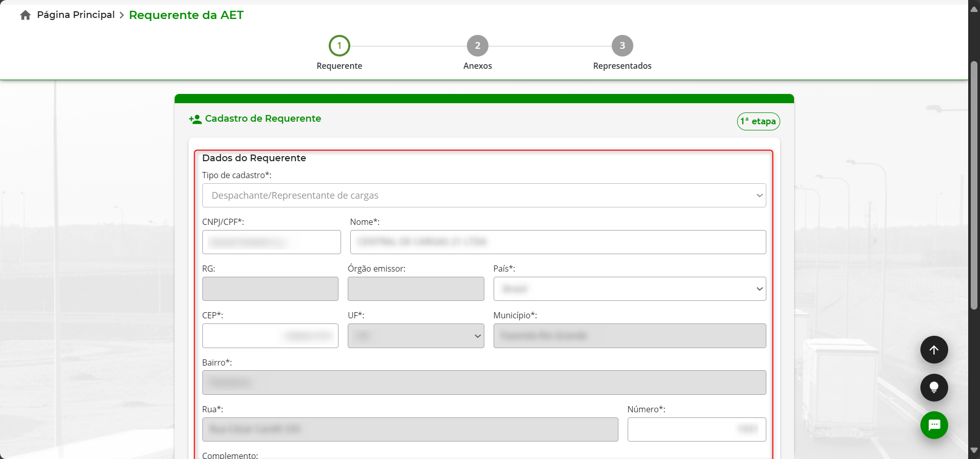
Task: Select step 1 Requerente circle
Action: tap(339, 46)
